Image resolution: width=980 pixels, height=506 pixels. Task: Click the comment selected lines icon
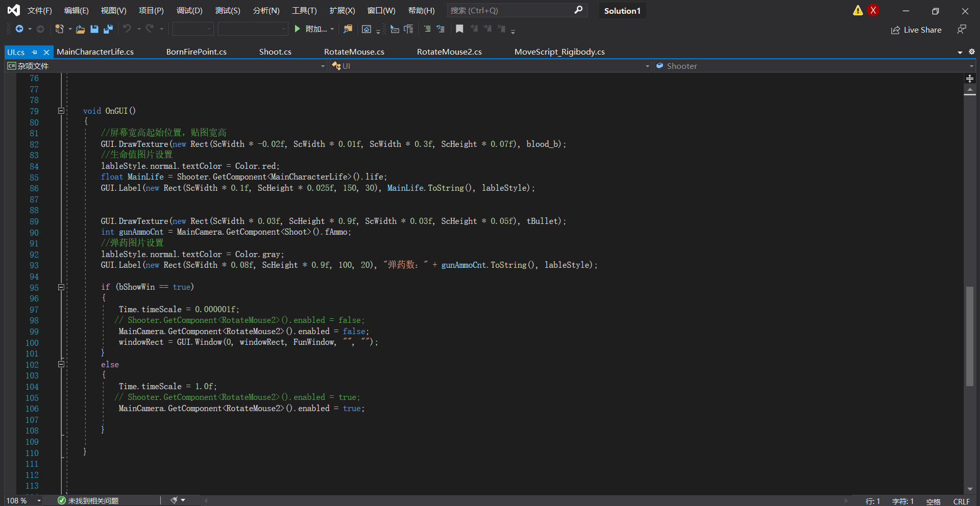click(x=427, y=29)
